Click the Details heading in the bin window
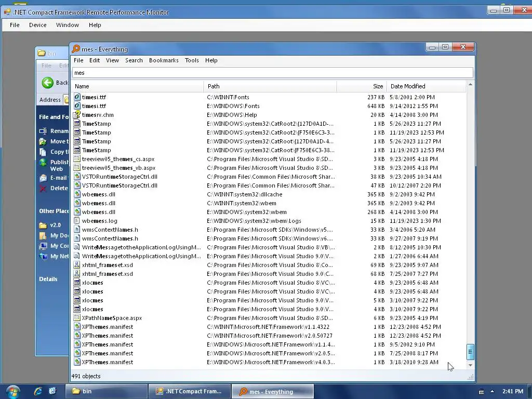This screenshot has width=532, height=399. [48, 279]
